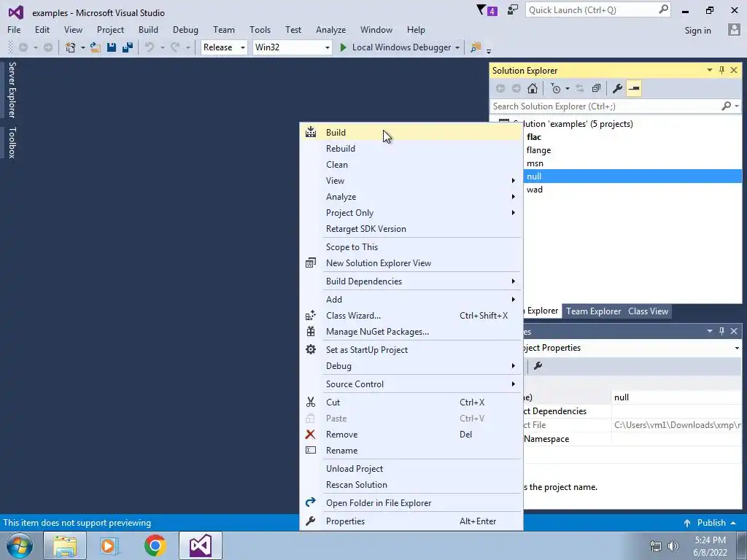Switch to Class View tab
Viewport: 747px width, 560px height.
(648, 311)
